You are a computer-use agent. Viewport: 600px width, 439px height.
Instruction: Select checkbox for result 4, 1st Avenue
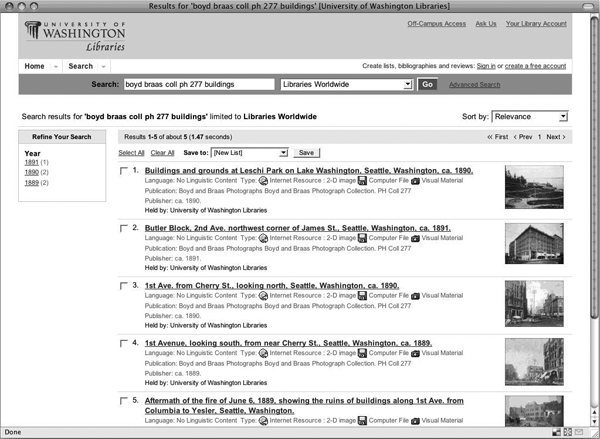(124, 343)
